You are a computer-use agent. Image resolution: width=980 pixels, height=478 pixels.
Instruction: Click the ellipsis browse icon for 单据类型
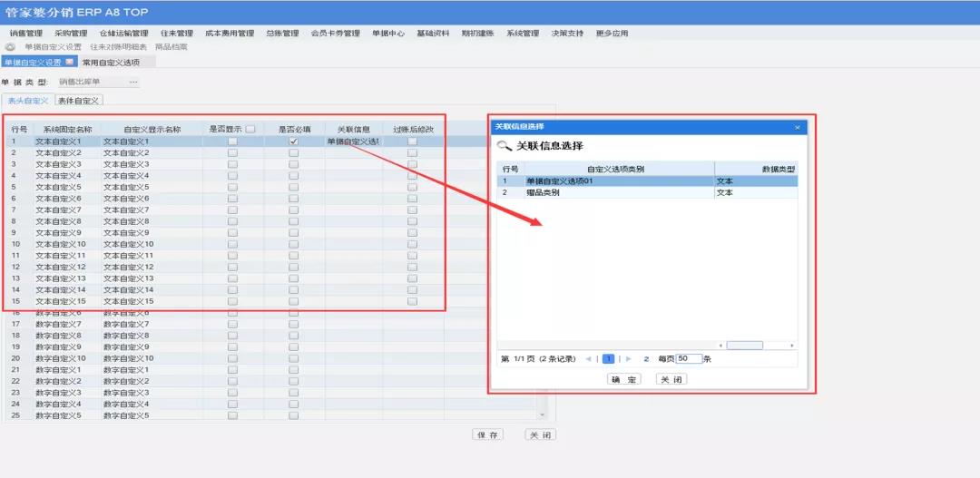133,83
